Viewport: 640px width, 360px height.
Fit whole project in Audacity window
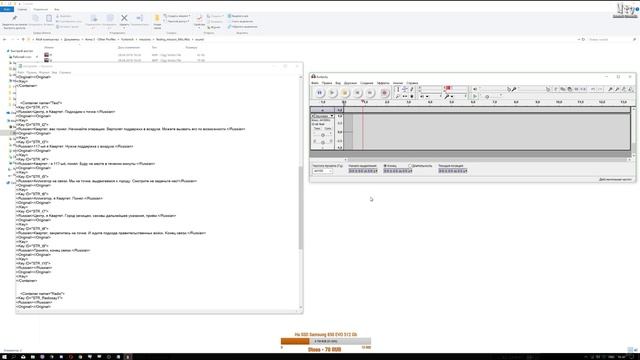coord(630,89)
